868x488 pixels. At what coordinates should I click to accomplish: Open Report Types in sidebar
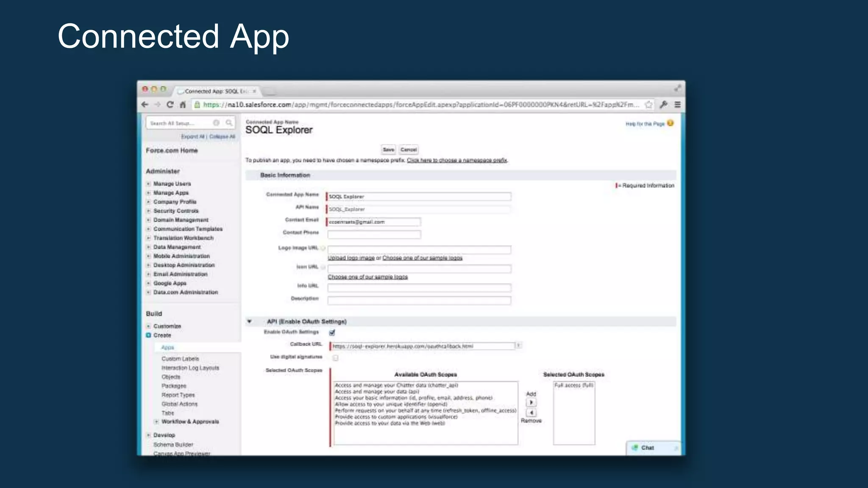pyautogui.click(x=178, y=395)
